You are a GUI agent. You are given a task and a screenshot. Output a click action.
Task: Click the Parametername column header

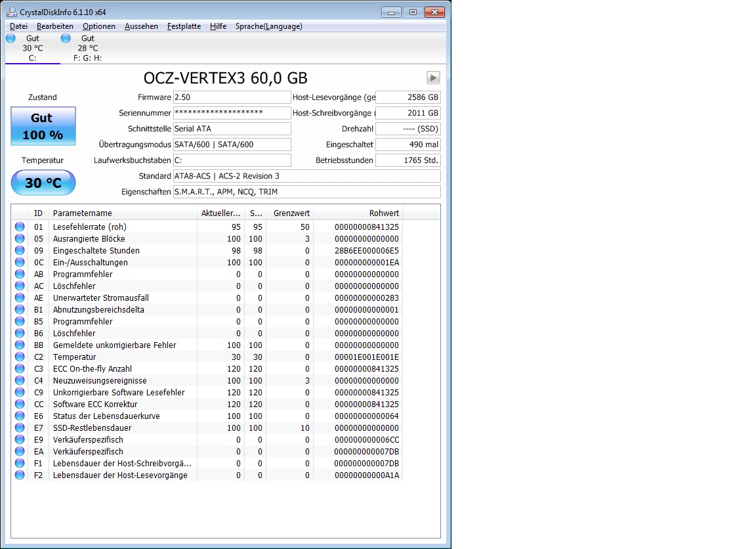pyautogui.click(x=123, y=213)
